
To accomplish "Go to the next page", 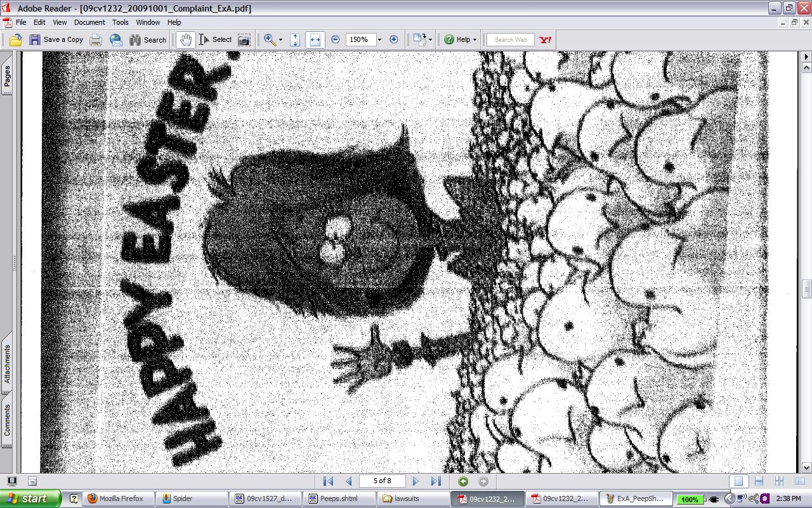I will click(416, 481).
